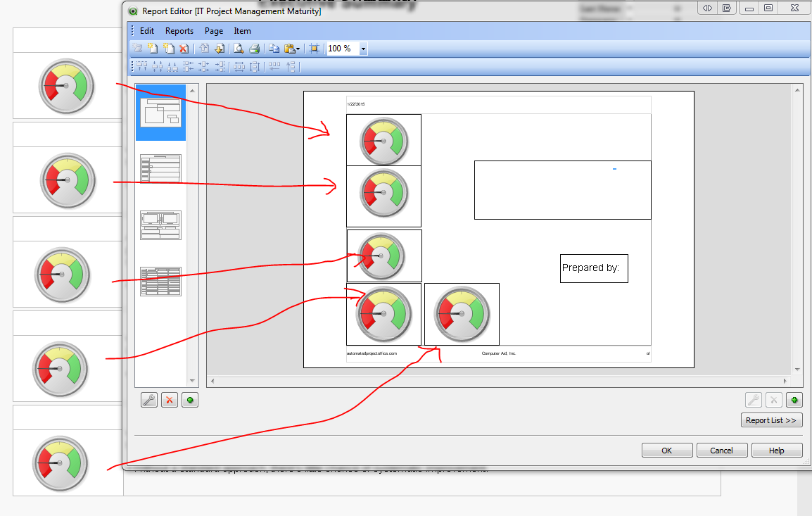Image resolution: width=812 pixels, height=516 pixels.
Task: Delete page using red X below list
Action: pos(170,400)
